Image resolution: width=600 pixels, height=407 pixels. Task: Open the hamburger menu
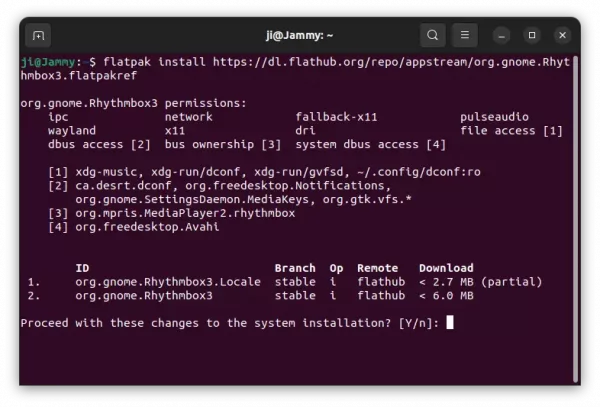point(465,35)
